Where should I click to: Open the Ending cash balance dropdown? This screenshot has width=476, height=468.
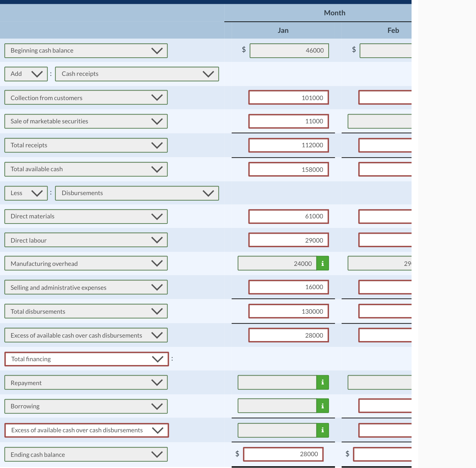[86, 454]
